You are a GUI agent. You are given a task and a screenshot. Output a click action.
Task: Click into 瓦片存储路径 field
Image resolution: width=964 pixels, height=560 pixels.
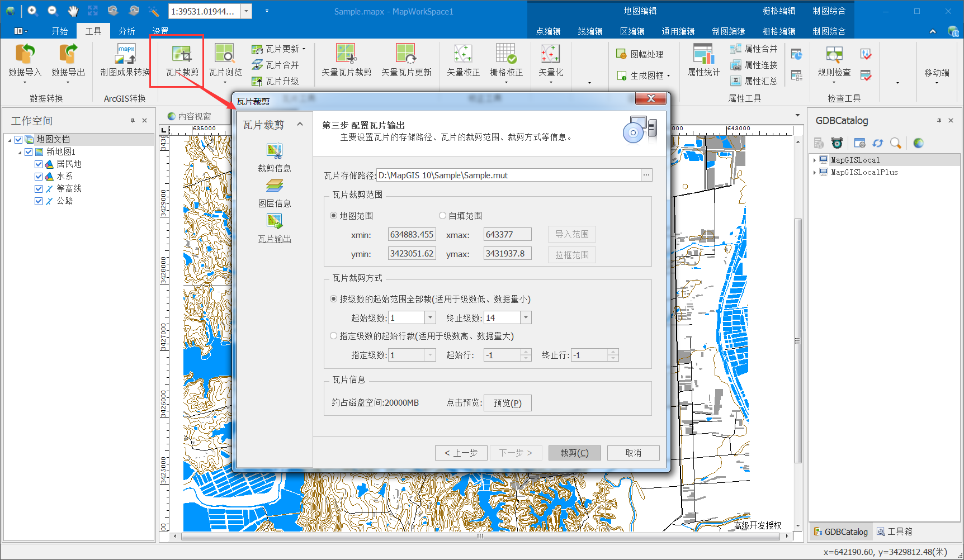pyautogui.click(x=509, y=175)
